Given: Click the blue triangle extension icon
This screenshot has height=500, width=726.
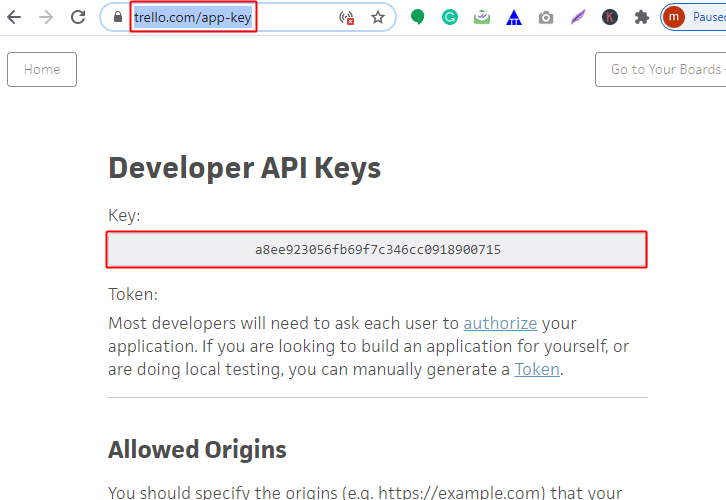Looking at the screenshot, I should coord(513,17).
